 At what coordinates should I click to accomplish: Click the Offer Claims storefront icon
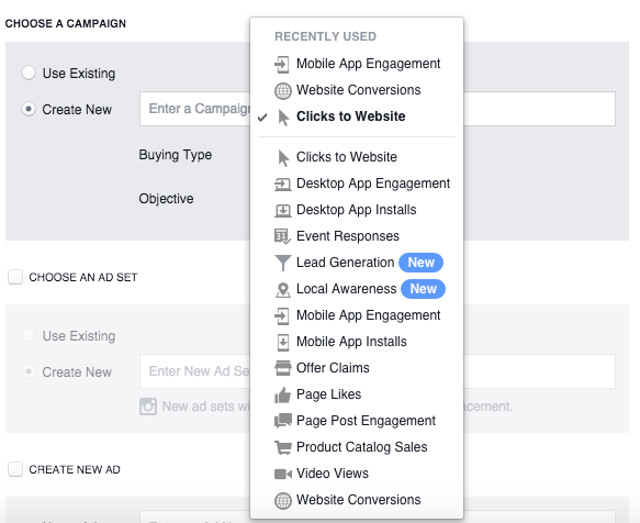tap(281, 368)
